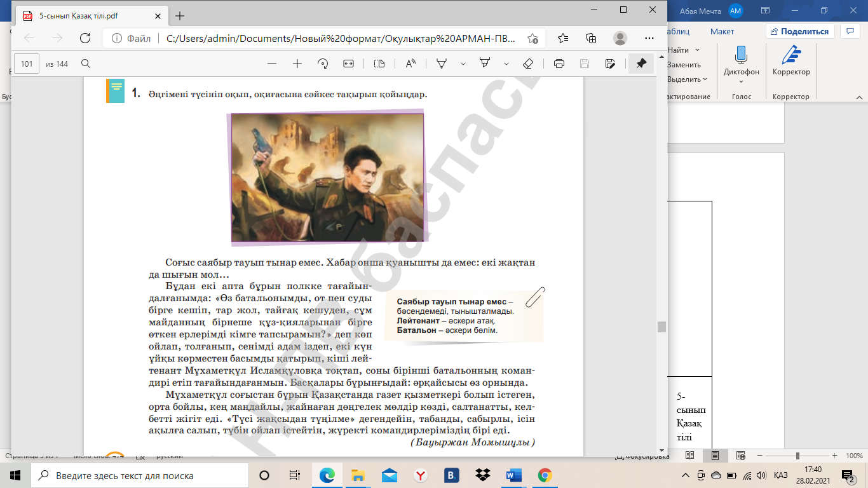The width and height of the screenshot is (868, 488).
Task: Print the PDF document
Action: pyautogui.click(x=559, y=64)
